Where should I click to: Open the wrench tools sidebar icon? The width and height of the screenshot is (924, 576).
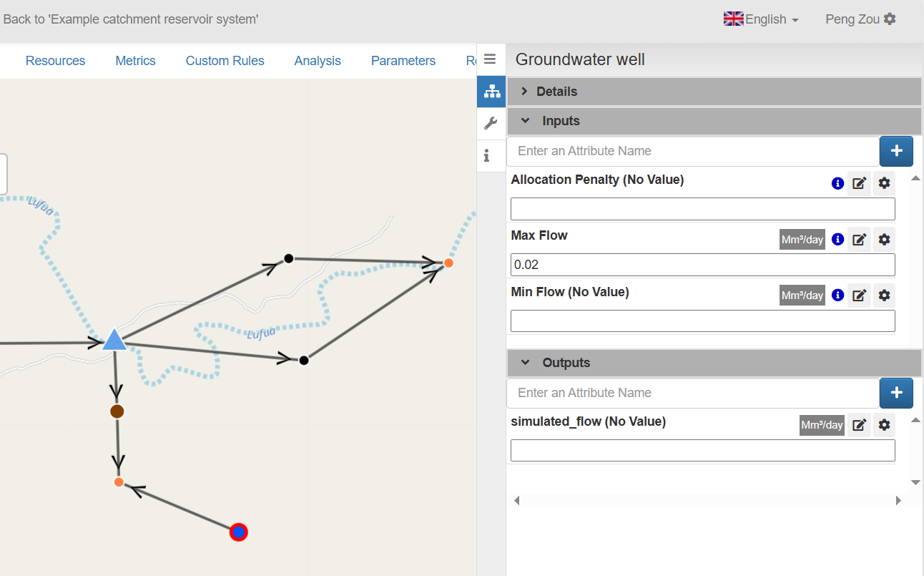click(491, 124)
